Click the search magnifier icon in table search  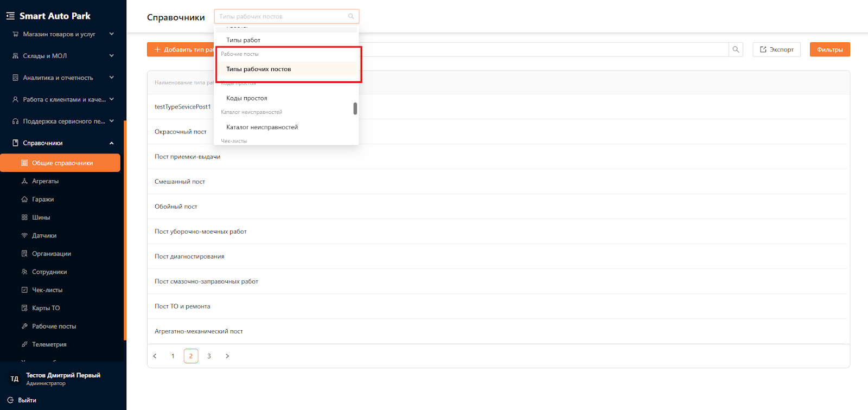pos(736,49)
